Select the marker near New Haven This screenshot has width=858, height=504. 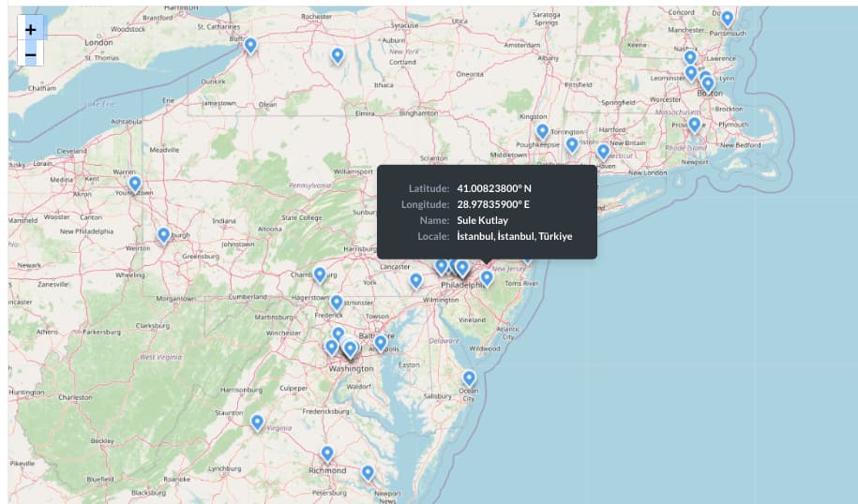coord(603,151)
